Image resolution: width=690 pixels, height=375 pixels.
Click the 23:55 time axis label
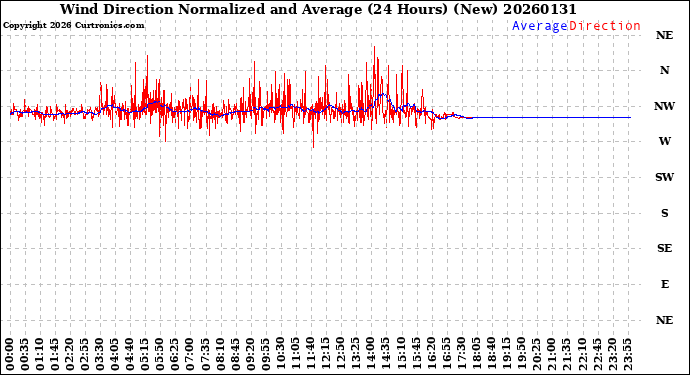tap(627, 355)
